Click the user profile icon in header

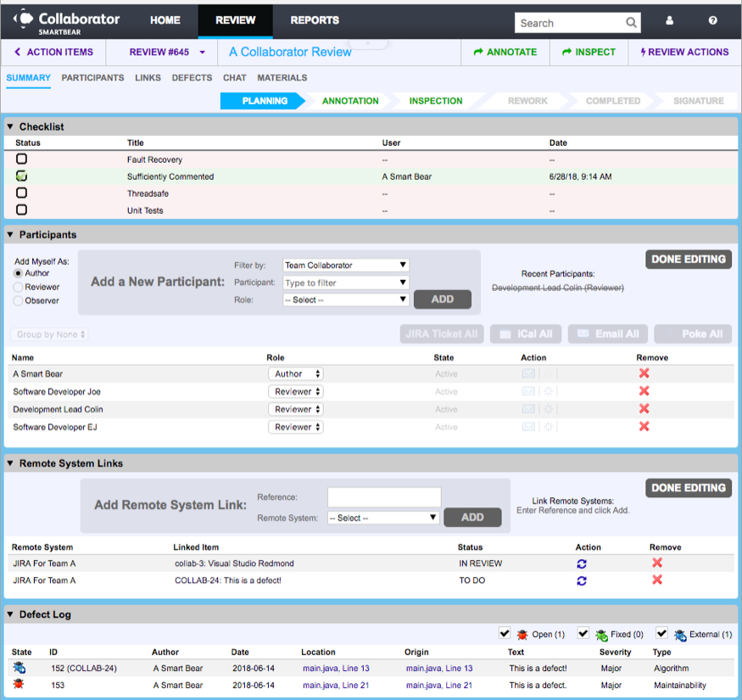pyautogui.click(x=669, y=21)
